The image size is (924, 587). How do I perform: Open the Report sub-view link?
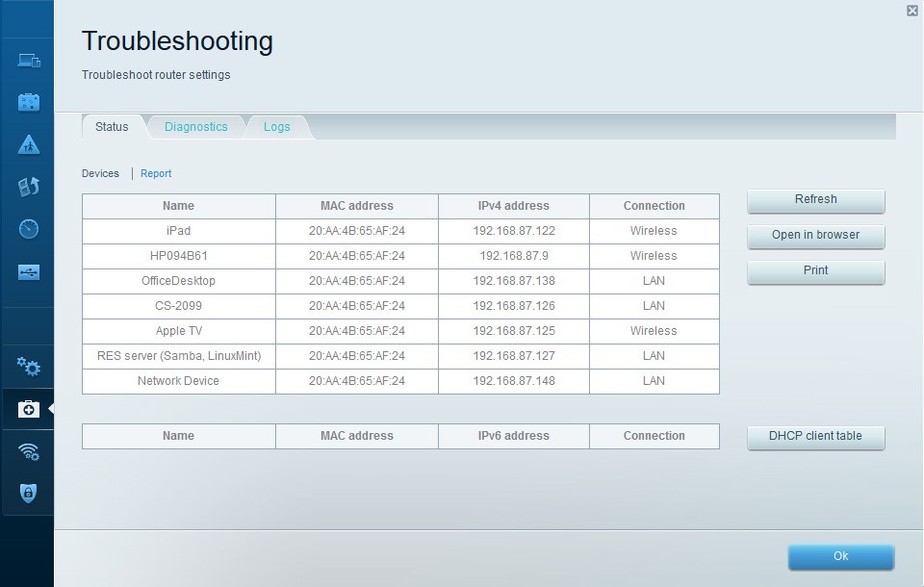click(156, 173)
